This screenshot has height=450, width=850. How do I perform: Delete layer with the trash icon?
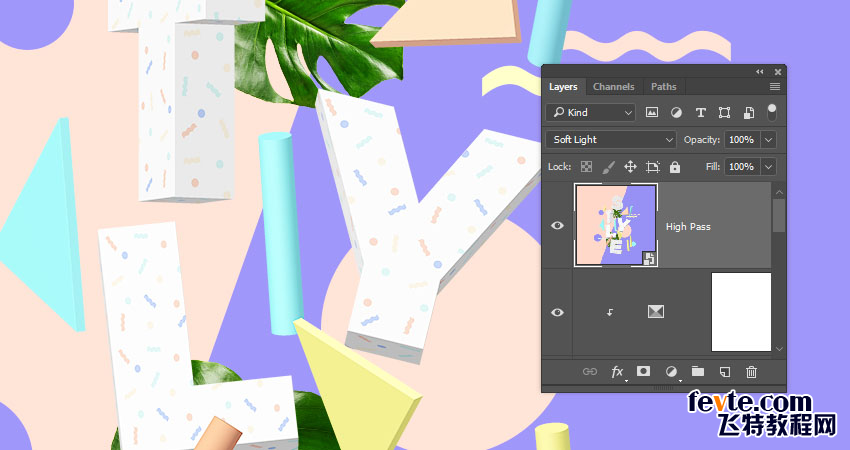[752, 372]
